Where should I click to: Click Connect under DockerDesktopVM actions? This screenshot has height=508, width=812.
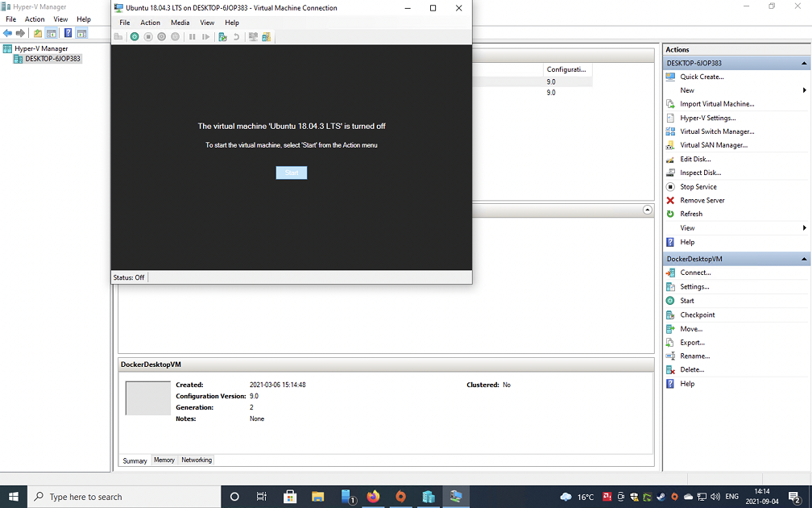tap(695, 273)
